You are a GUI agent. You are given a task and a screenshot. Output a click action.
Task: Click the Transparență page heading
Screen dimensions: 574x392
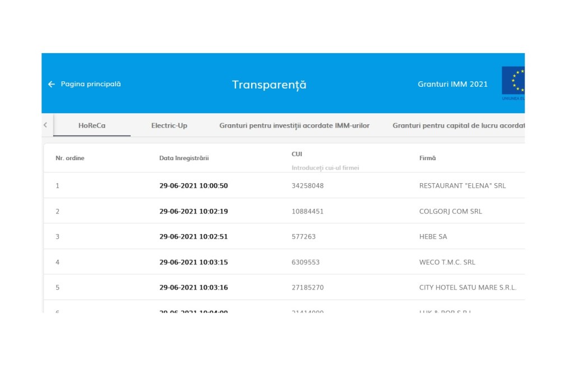pos(269,85)
